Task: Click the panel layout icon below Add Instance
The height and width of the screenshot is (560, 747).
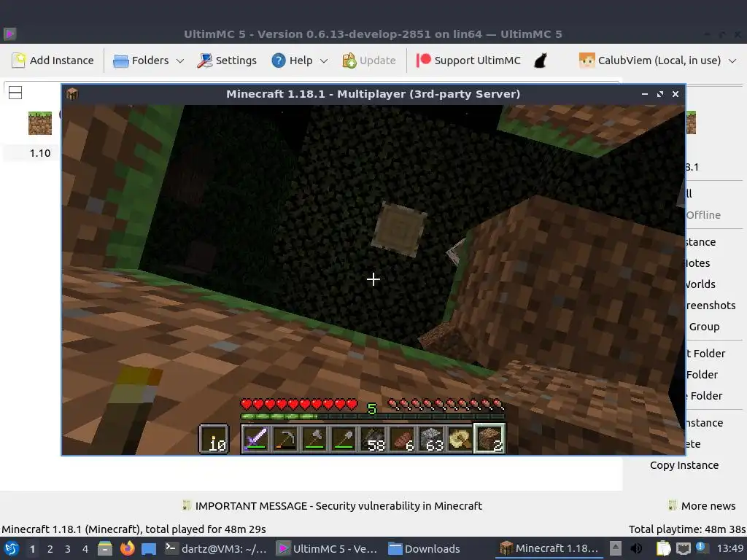Action: point(15,93)
